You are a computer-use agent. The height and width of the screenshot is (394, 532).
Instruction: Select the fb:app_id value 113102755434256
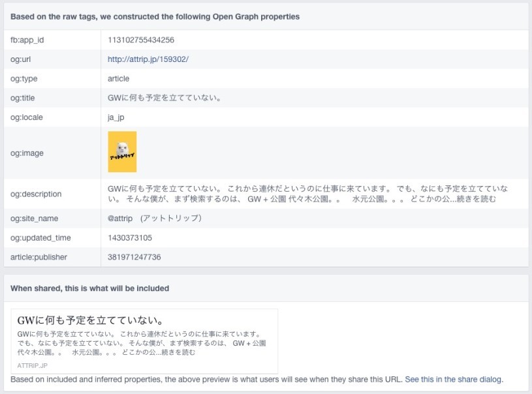pyautogui.click(x=140, y=40)
